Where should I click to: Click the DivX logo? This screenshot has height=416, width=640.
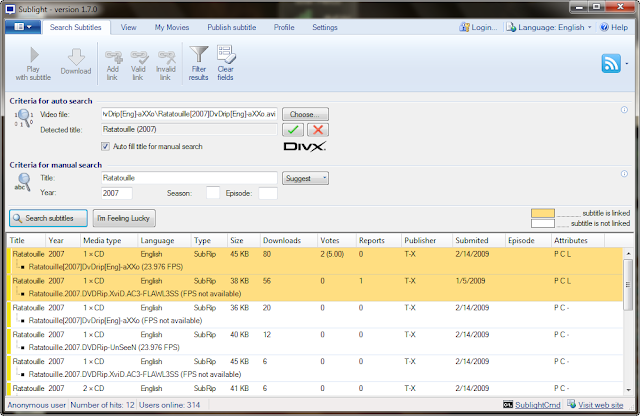click(304, 147)
